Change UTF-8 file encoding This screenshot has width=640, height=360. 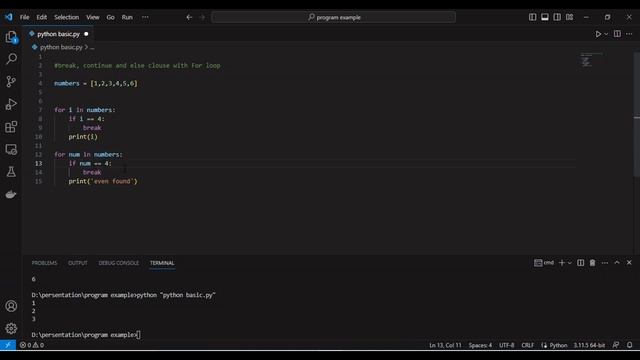[x=507, y=345]
